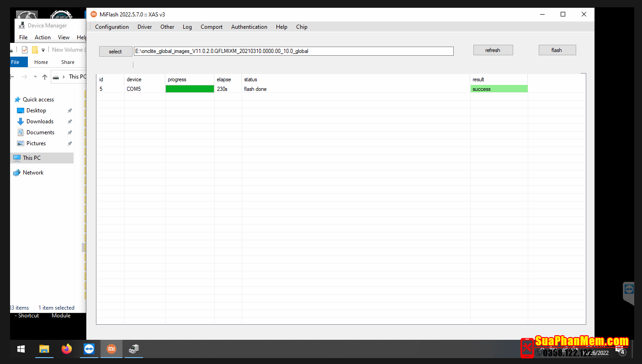Click the MiFlash icon in the taskbar
This screenshot has width=642, height=364.
pos(111,349)
